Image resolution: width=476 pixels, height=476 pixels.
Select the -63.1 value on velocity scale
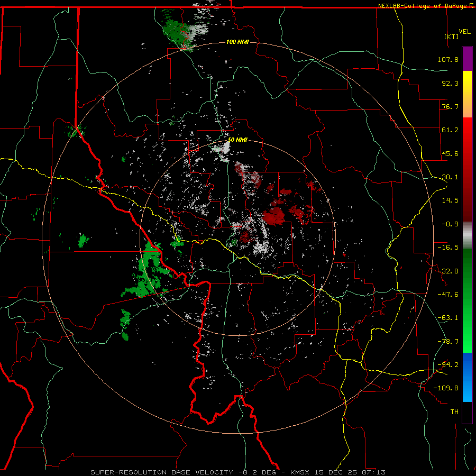(x=448, y=318)
